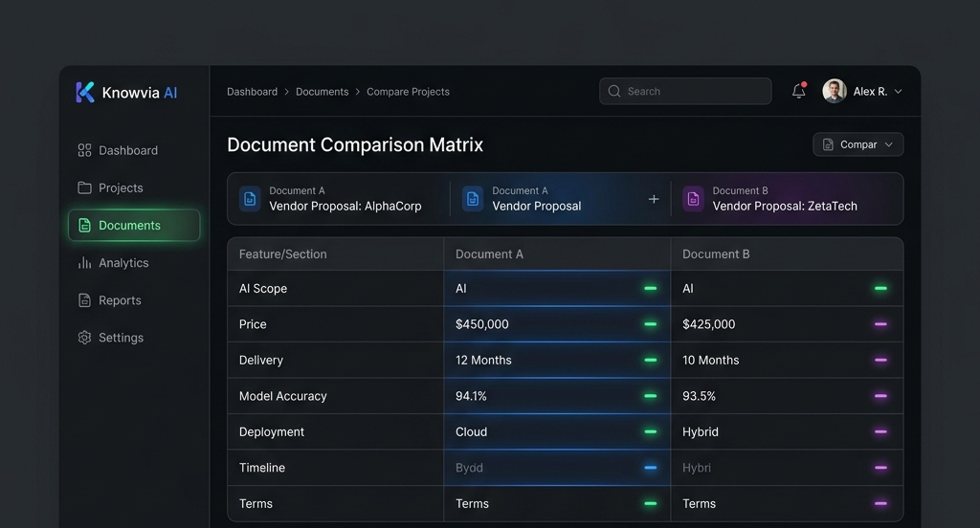The height and width of the screenshot is (528, 980).
Task: Click purple indicator in Document B Model Accuracy row
Action: point(880,396)
